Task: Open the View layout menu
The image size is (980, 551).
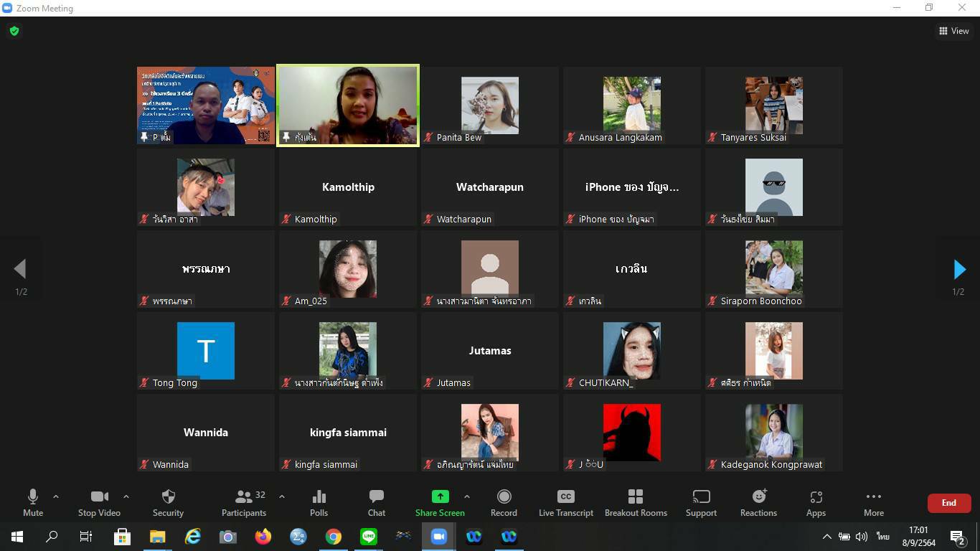Action: tap(953, 31)
